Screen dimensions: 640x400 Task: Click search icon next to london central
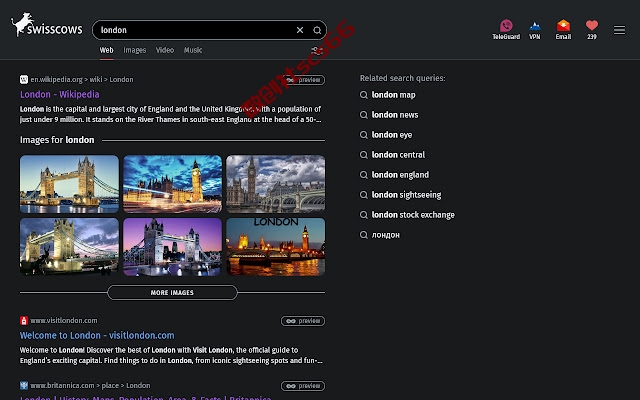click(x=364, y=155)
